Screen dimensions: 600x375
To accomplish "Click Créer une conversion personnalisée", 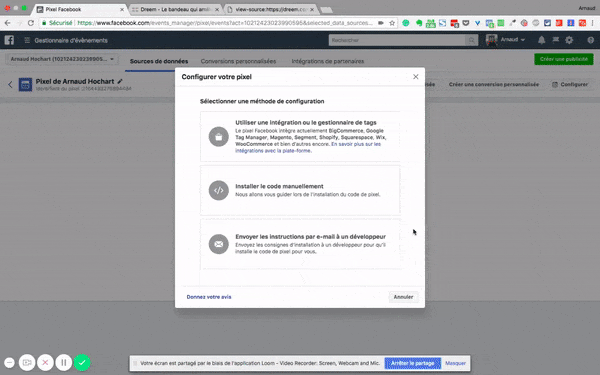I will (494, 84).
